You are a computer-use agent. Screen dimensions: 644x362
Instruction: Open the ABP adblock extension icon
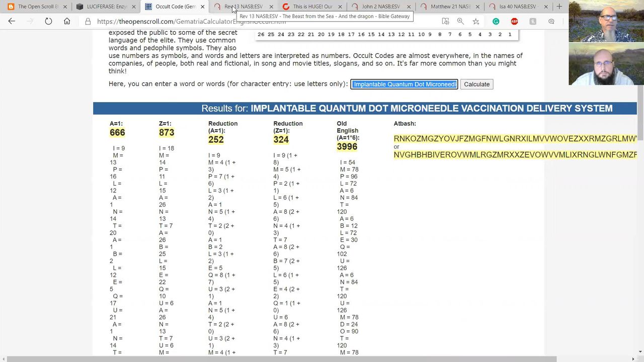(x=514, y=21)
